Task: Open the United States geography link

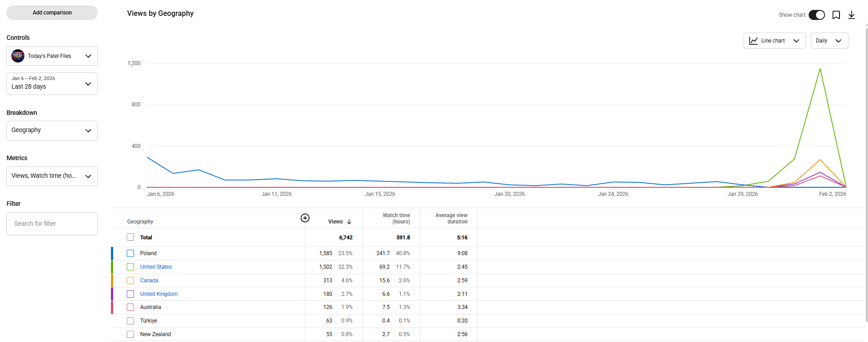Action: tap(156, 267)
